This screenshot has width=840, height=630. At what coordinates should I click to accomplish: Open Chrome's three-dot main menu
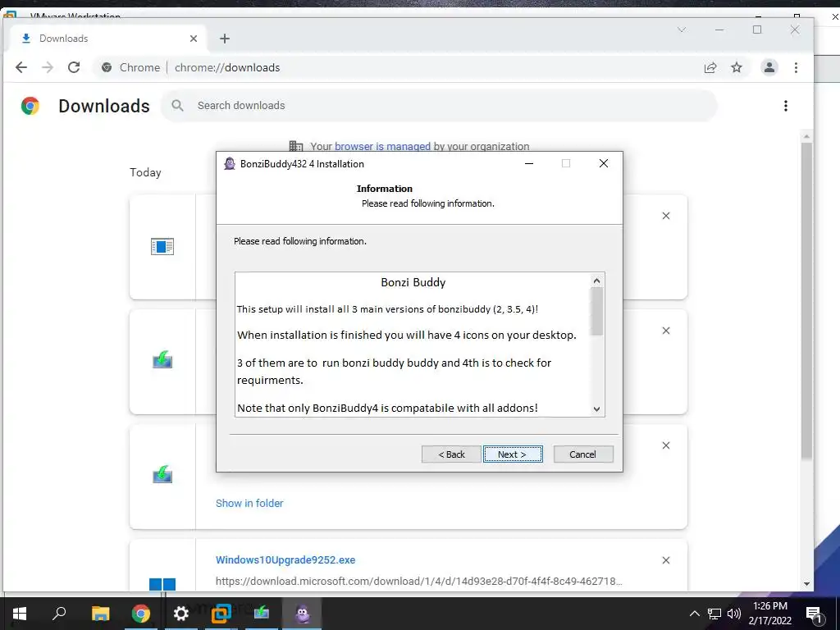(x=796, y=67)
